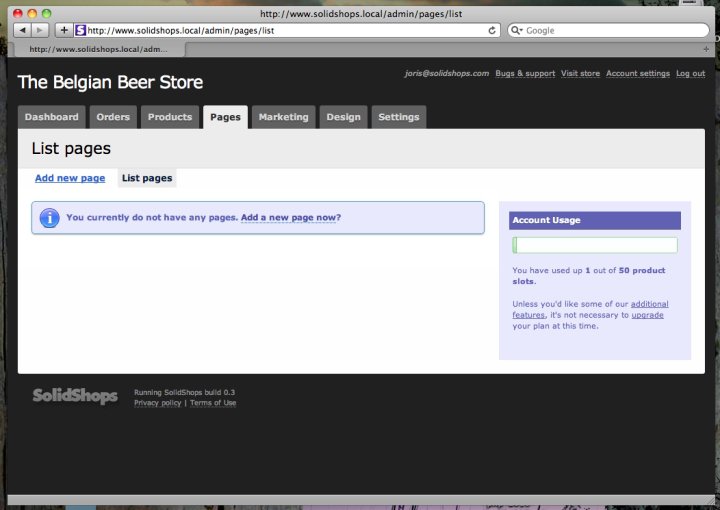This screenshot has width=720, height=510.
Task: Open the Bugs & support link
Action: (x=525, y=73)
